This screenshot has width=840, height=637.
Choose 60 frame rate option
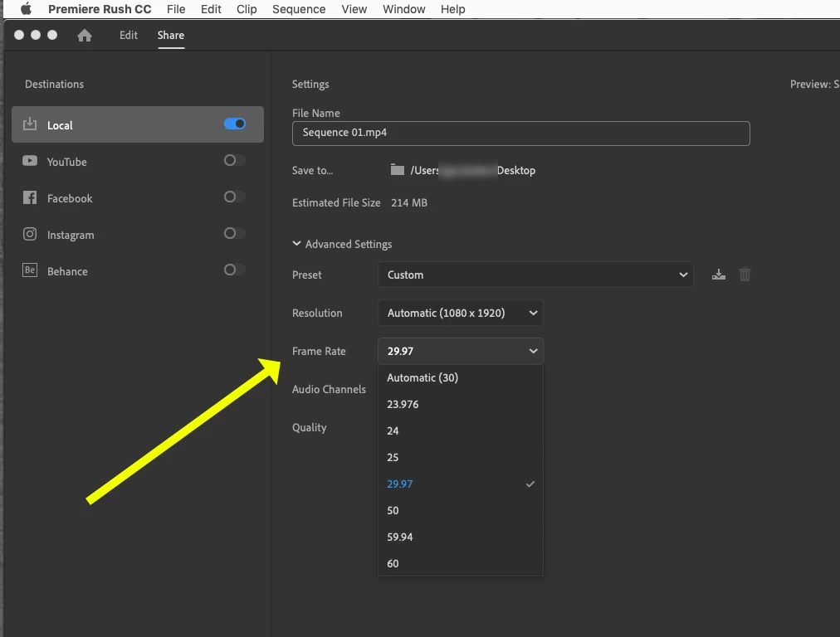point(461,564)
